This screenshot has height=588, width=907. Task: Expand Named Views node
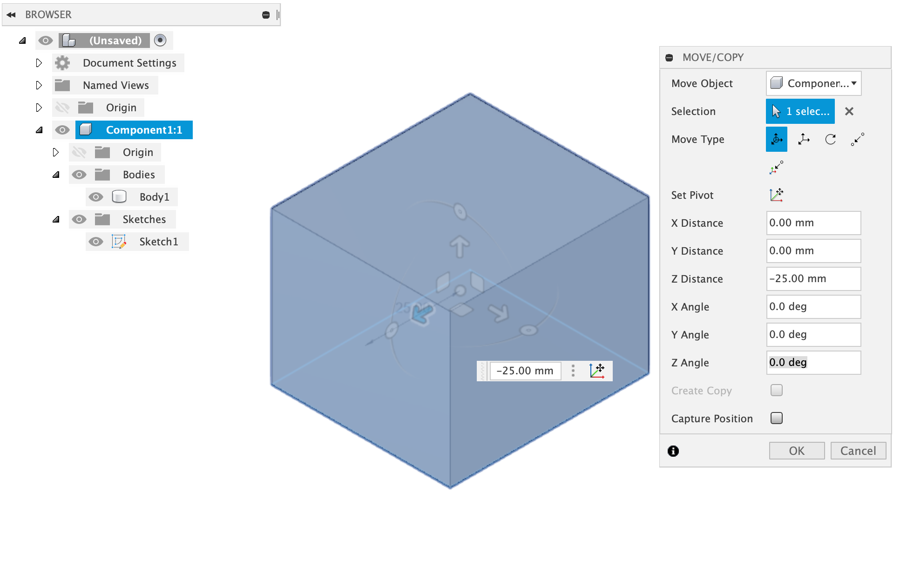39,85
